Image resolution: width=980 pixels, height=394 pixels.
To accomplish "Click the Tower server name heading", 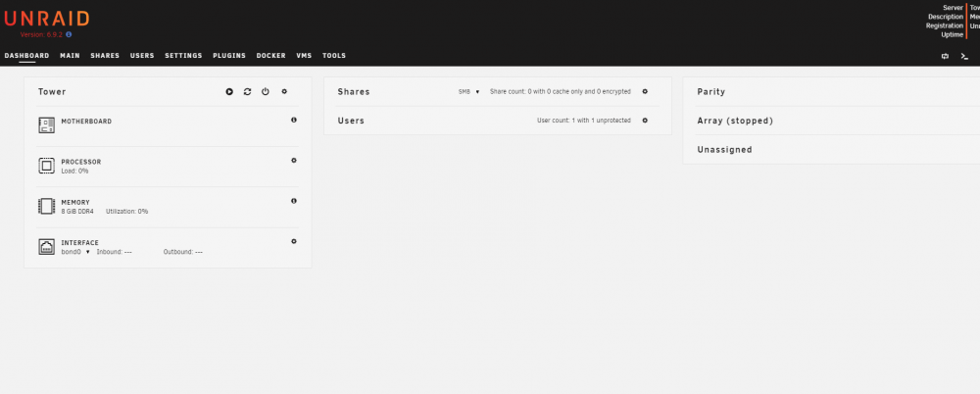I will click(52, 92).
